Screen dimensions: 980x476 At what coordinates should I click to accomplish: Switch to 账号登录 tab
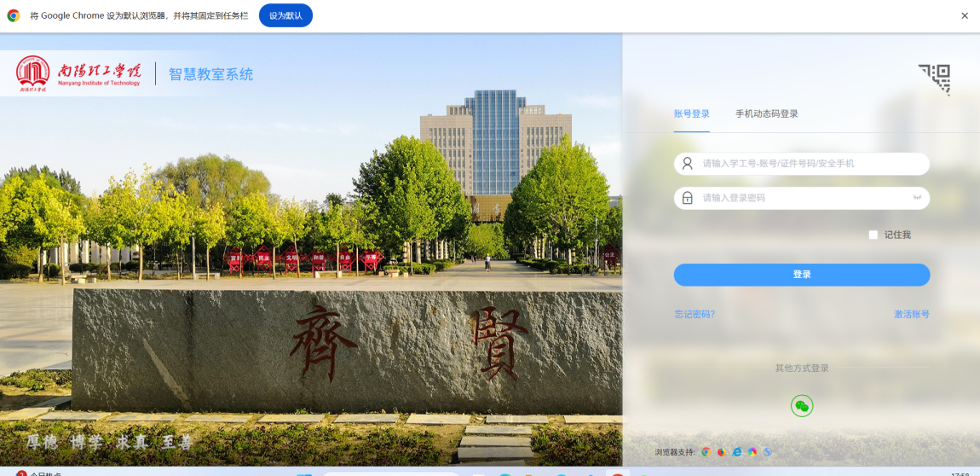pos(691,113)
